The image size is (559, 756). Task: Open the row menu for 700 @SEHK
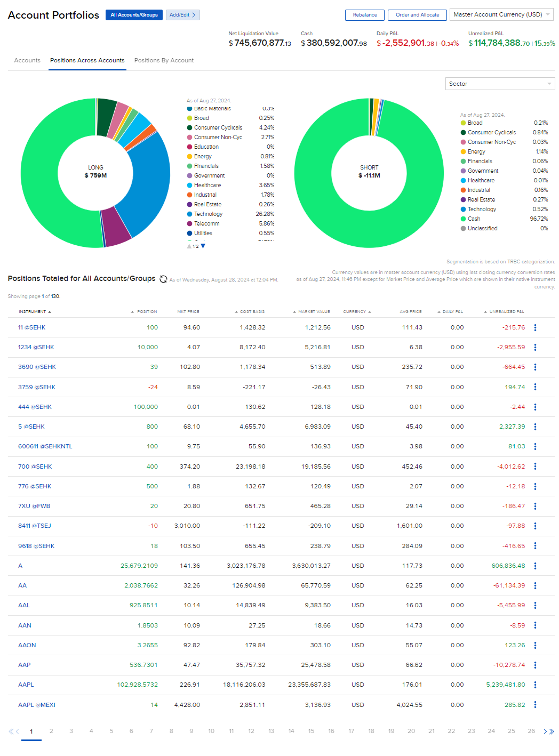tap(535, 467)
